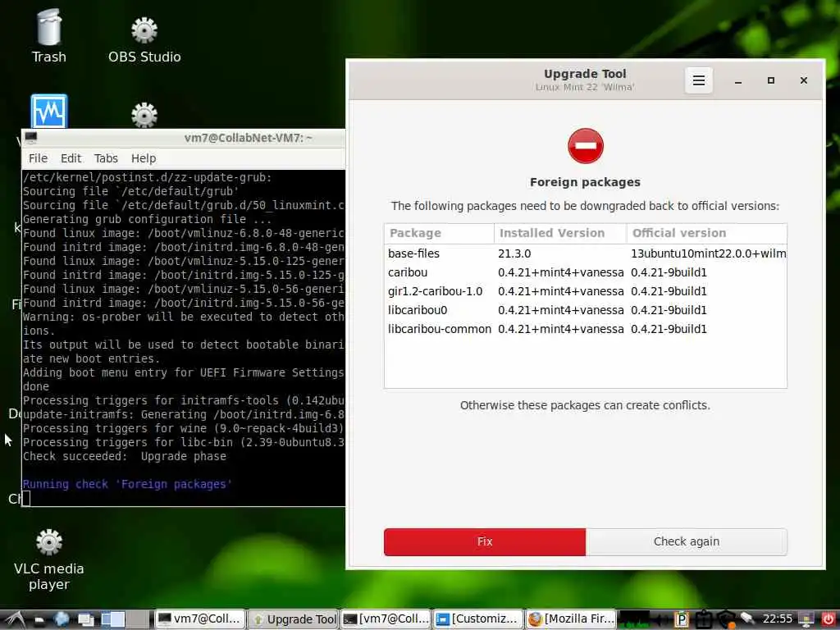Restore the minimized [Mozilla Fir...] window
This screenshot has height=630, width=840.
pyautogui.click(x=571, y=619)
